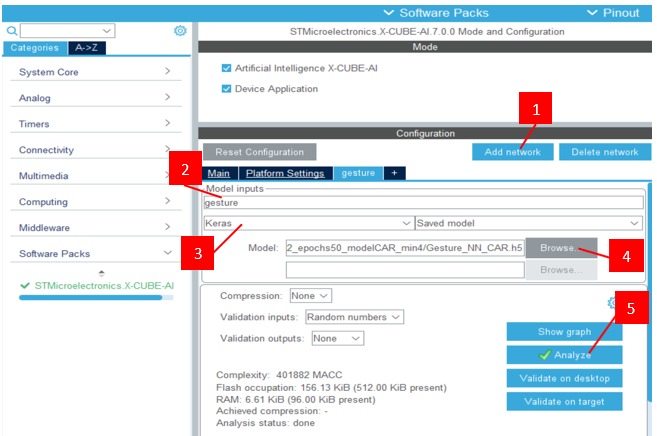This screenshot has height=436, width=657.
Task: Click the Complexity 401882 MACC text
Action: (x=279, y=375)
